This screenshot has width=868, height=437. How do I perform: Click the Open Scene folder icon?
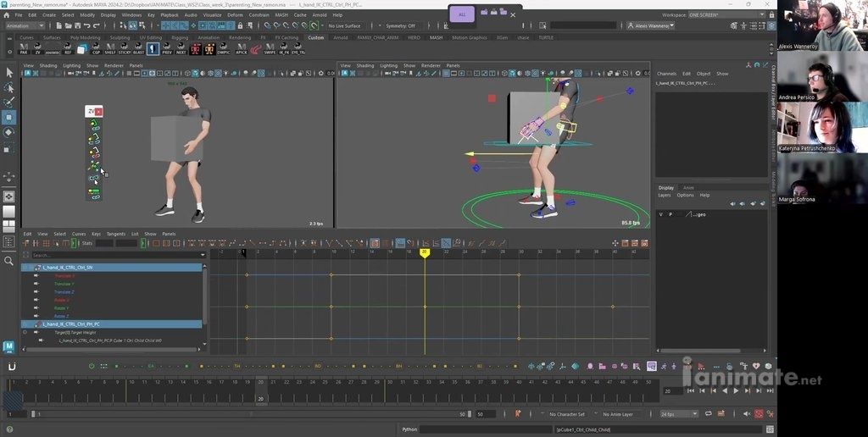click(68, 25)
